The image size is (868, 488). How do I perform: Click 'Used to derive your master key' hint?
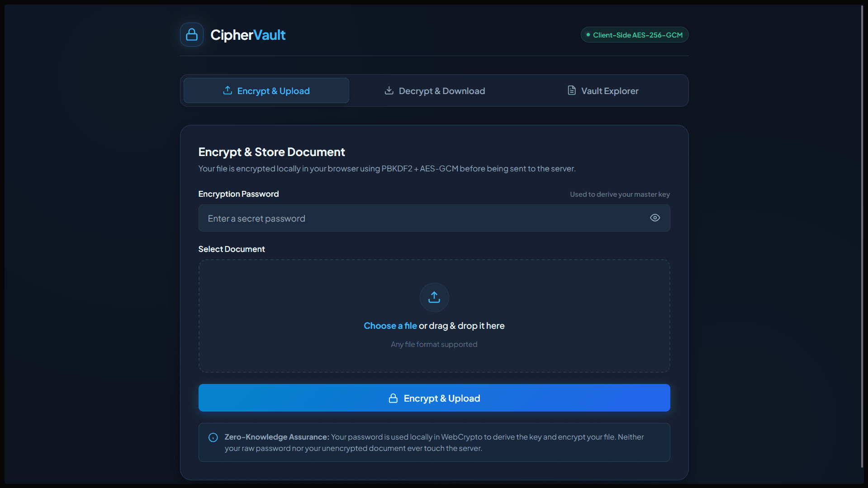(620, 194)
